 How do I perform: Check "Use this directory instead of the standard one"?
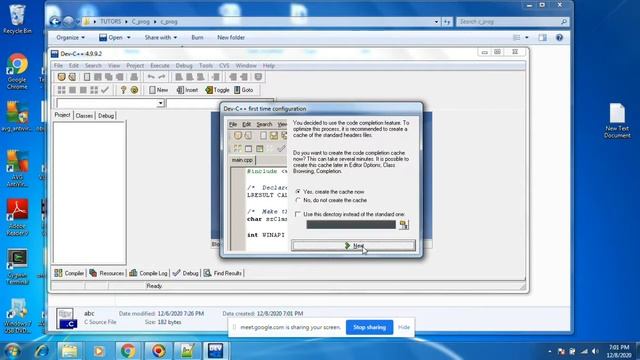pyautogui.click(x=350, y=214)
